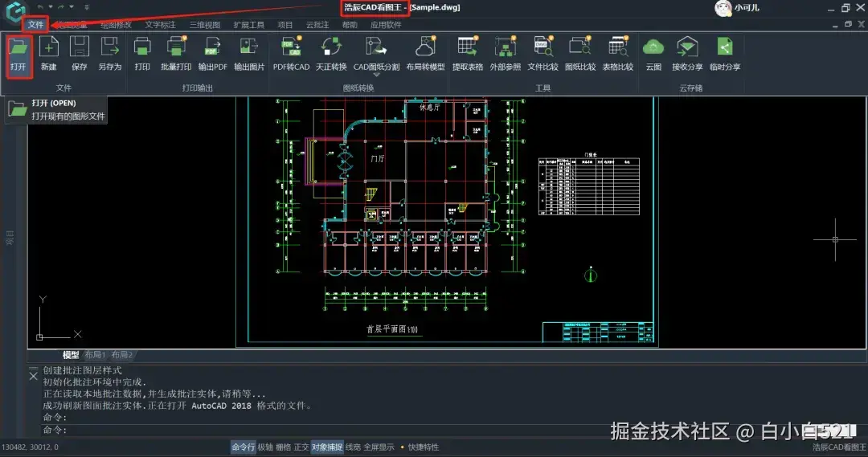
Task: Toggle 线宽 lineweight display
Action: click(353, 447)
